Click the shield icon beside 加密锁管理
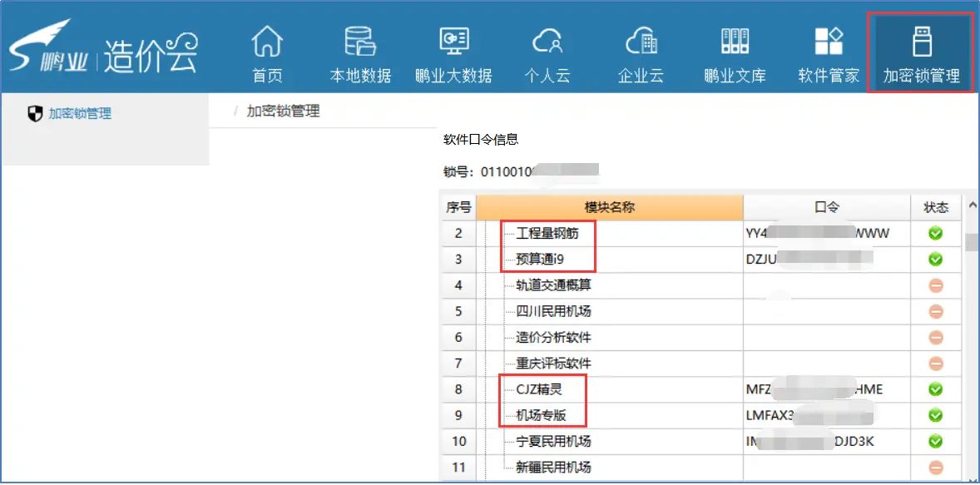This screenshot has width=980, height=485. click(x=36, y=113)
